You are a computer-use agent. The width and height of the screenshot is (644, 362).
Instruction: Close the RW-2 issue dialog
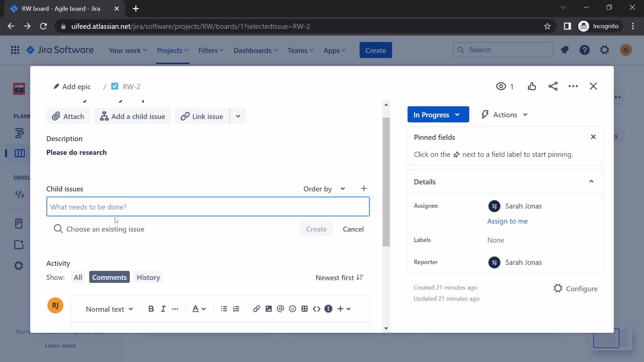tap(593, 86)
